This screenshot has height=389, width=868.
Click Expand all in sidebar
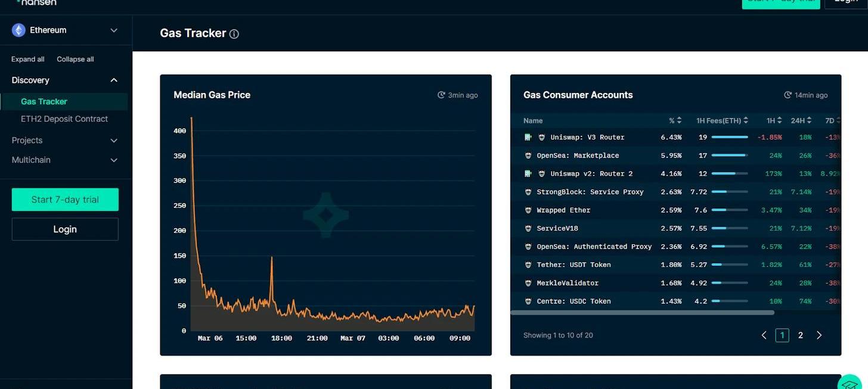tap(27, 60)
